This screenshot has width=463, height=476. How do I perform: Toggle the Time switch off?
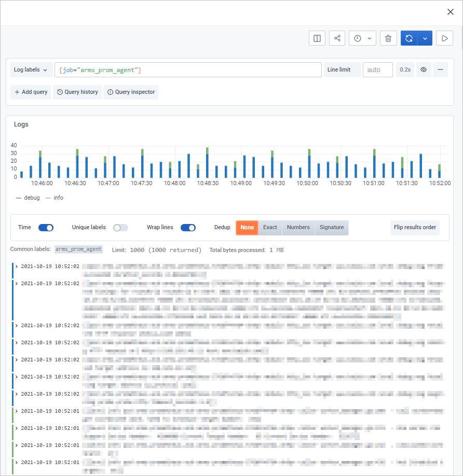[x=46, y=227]
